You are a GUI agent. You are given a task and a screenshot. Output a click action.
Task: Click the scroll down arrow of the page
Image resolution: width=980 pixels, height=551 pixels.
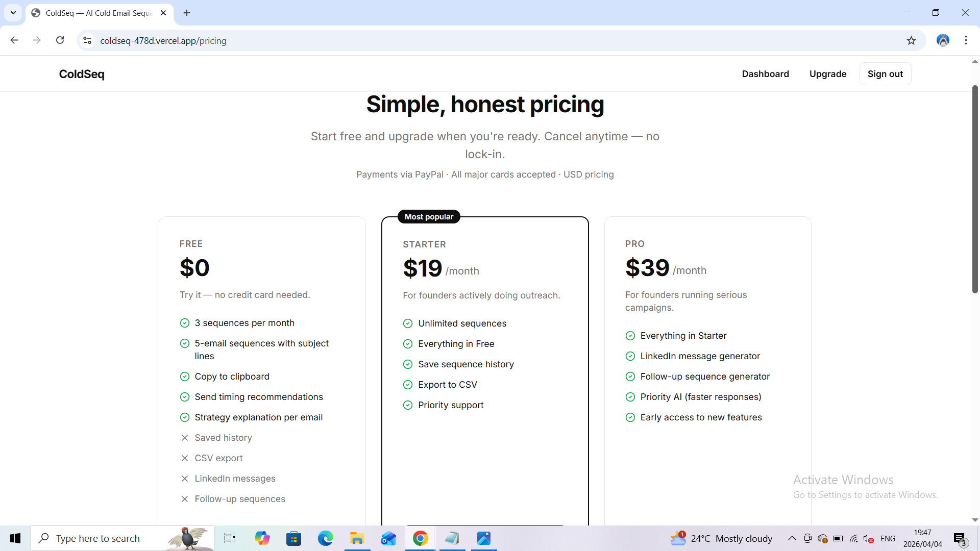click(975, 520)
